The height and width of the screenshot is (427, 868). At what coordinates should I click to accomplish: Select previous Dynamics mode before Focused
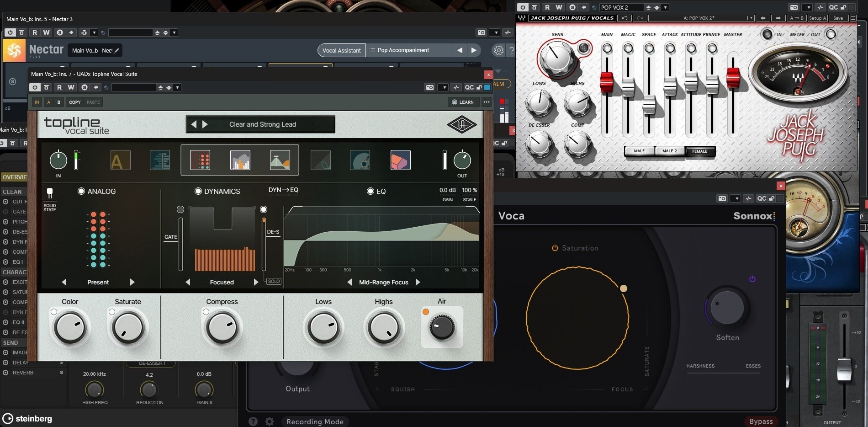[x=188, y=282]
